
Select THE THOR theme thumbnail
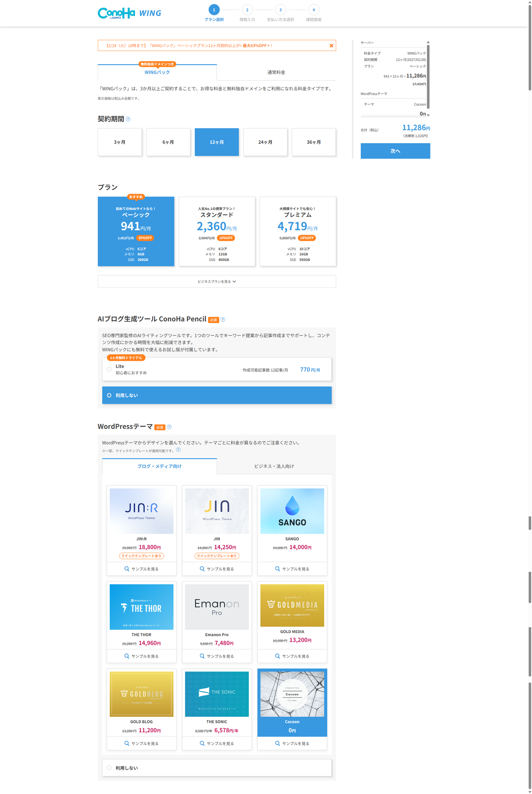tap(142, 607)
